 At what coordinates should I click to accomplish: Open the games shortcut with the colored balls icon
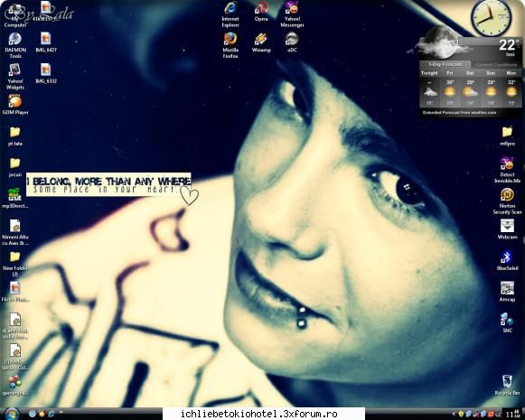click(x=14, y=385)
